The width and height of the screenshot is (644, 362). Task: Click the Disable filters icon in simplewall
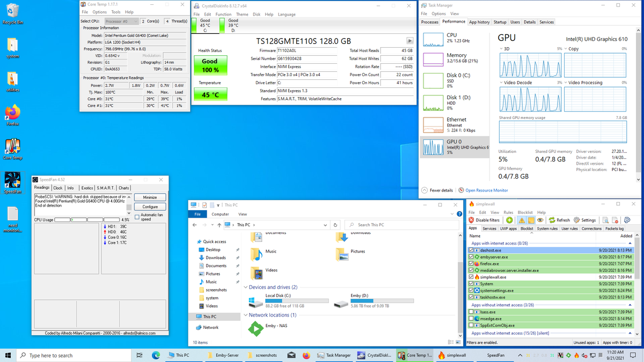click(x=471, y=220)
